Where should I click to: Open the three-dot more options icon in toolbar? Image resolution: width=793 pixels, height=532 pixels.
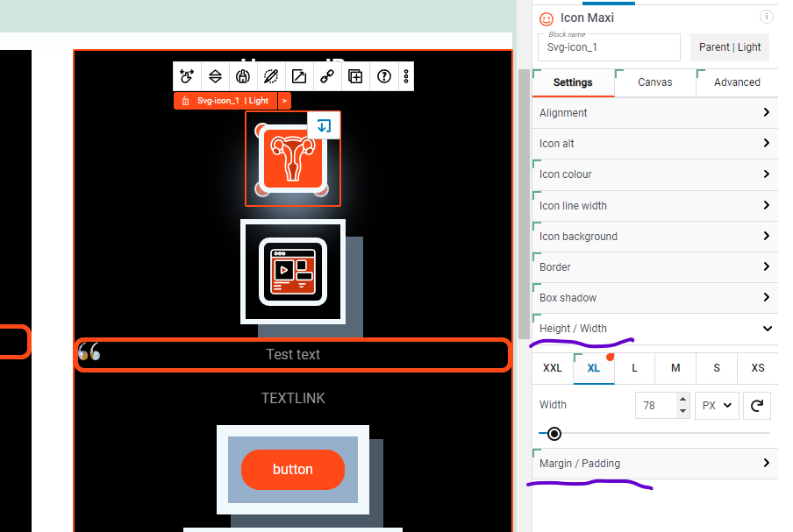(405, 76)
